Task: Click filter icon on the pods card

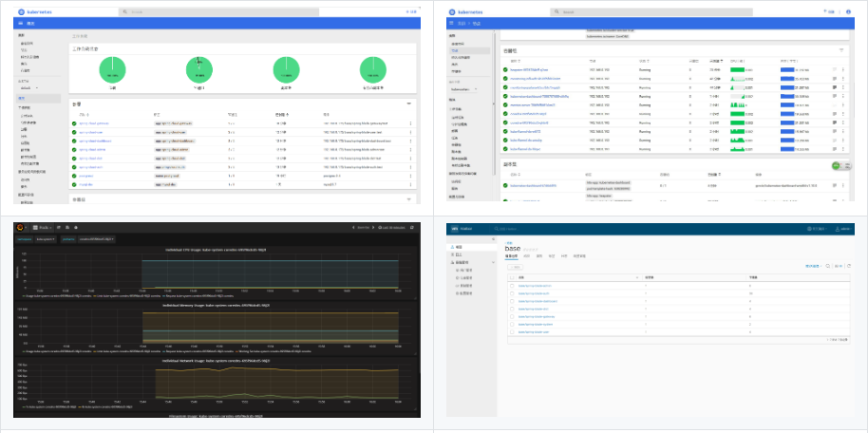Action: [x=841, y=49]
